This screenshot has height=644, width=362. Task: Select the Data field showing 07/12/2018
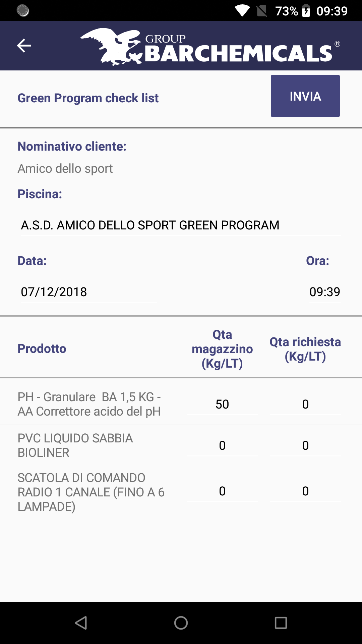click(88, 292)
